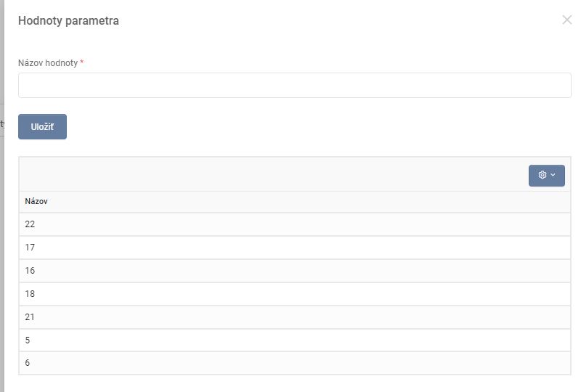
Task: Close the Hodnoty parametra dialog
Action: pyautogui.click(x=567, y=20)
